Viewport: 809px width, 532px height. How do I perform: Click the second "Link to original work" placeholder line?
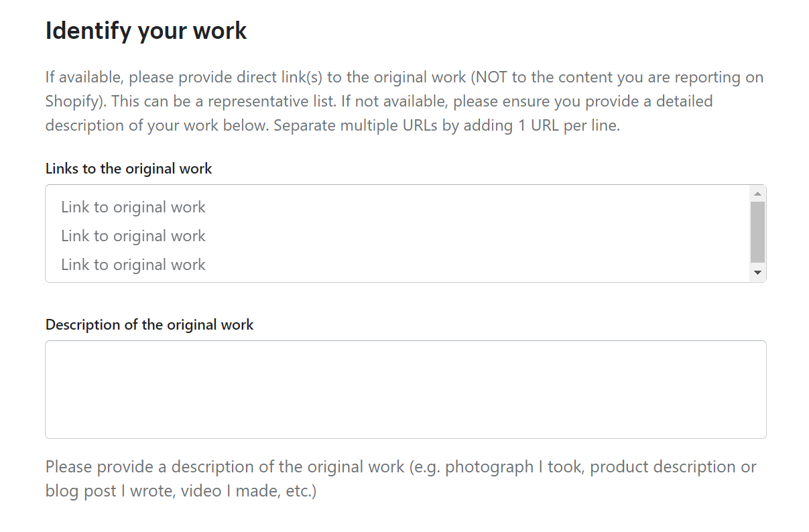click(133, 236)
